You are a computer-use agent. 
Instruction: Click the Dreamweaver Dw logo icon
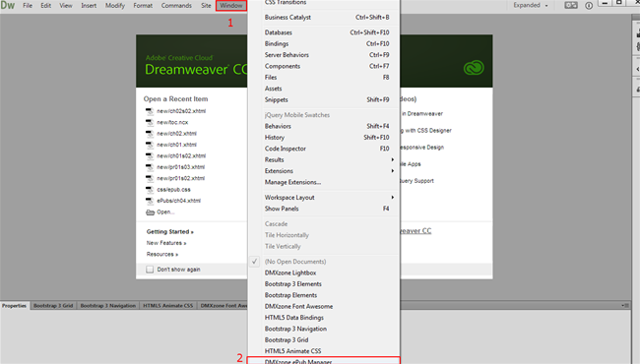[7, 6]
